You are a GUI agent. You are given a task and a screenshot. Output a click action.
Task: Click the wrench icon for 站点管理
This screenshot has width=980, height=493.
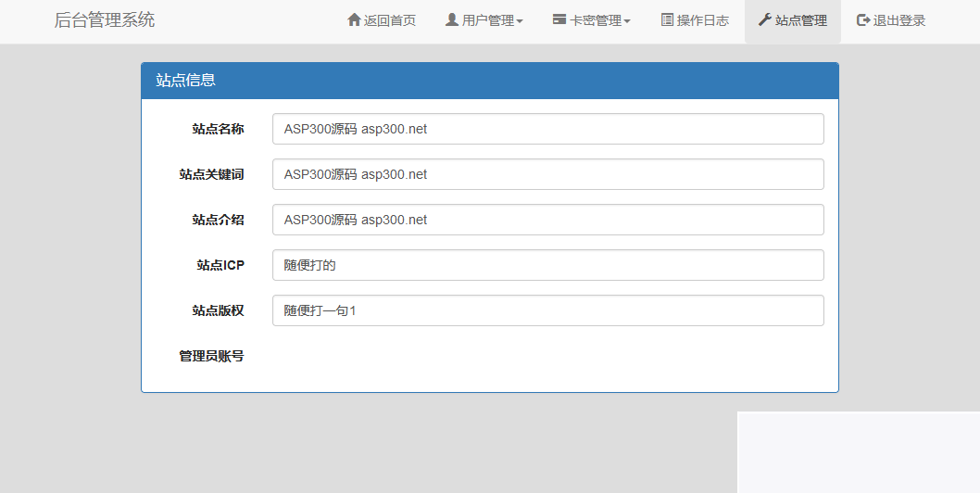coord(764,19)
